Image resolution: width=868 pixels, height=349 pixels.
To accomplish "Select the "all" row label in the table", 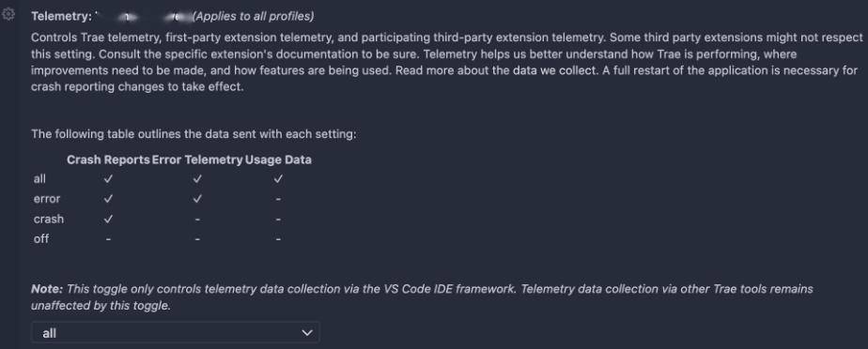I will (x=39, y=178).
